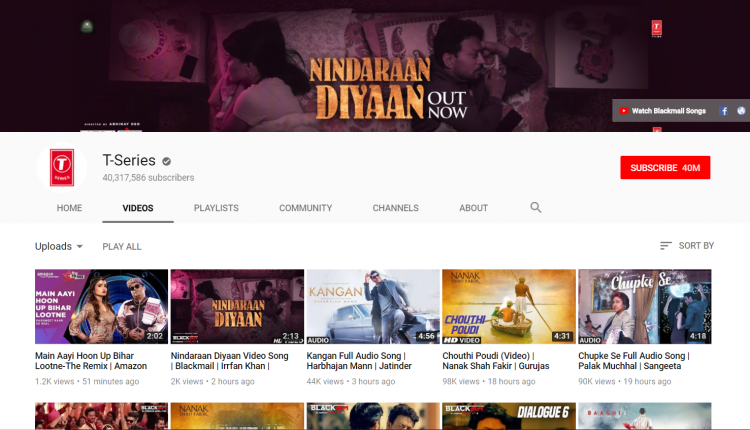Open the SORT BY menu label
Image resolution: width=750 pixels, height=430 pixels.
[x=696, y=246]
